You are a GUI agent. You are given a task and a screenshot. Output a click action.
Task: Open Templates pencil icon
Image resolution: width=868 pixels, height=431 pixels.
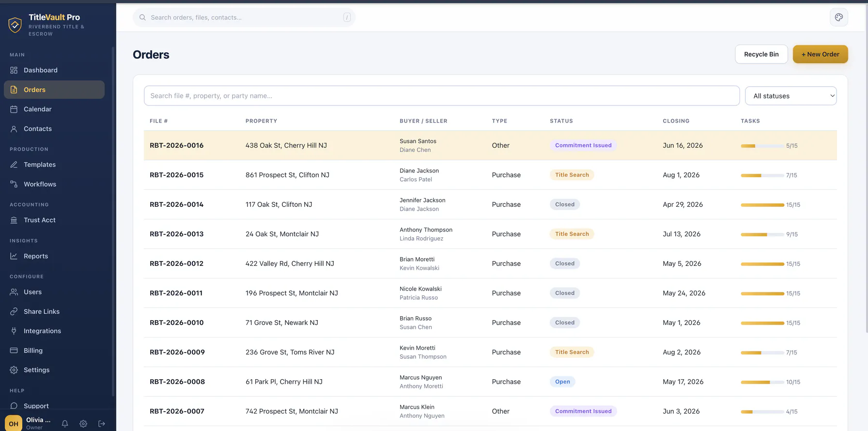(14, 165)
